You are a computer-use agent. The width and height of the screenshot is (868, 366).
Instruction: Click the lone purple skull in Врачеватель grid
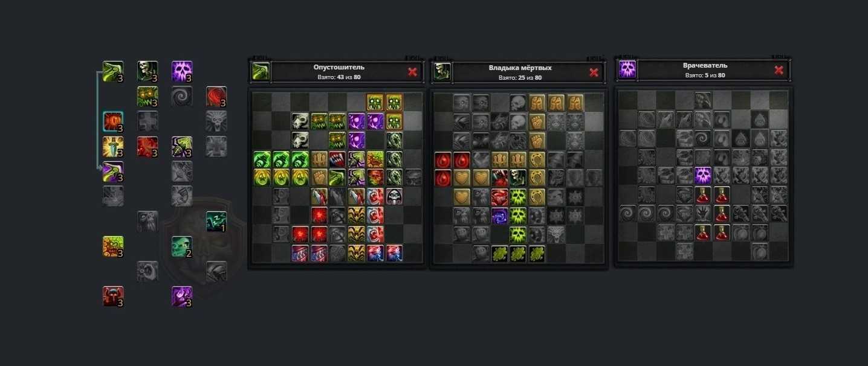(x=702, y=176)
